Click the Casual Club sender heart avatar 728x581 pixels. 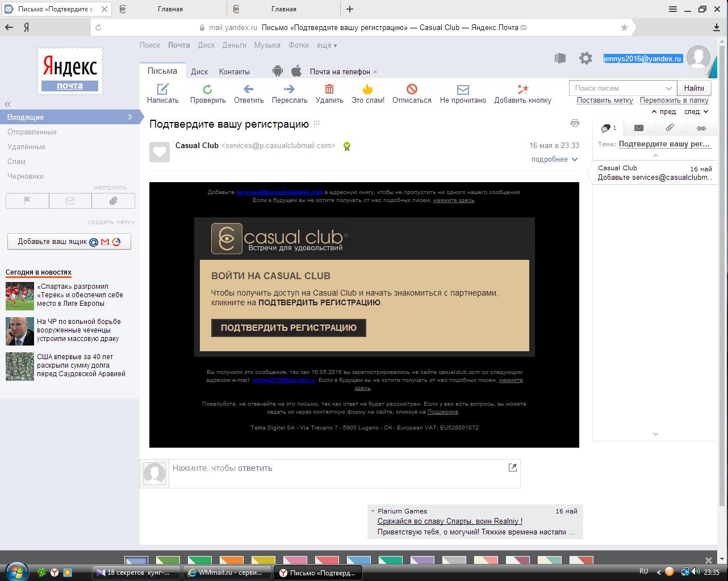(x=160, y=151)
